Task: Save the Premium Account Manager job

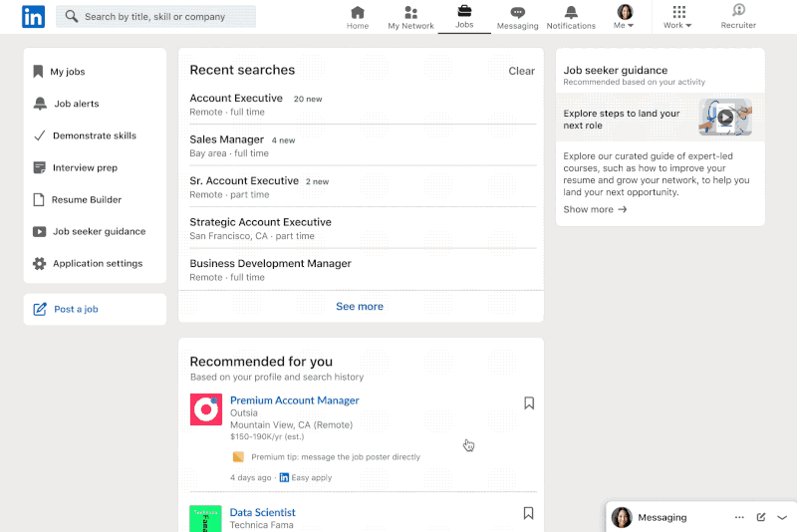Action: [529, 402]
